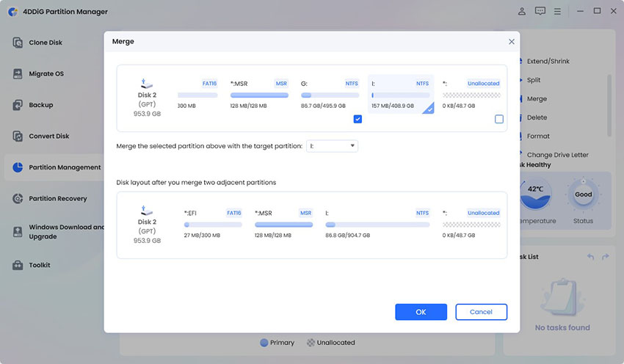Choose Change Drive Letter option
The height and width of the screenshot is (364, 624).
(x=557, y=155)
